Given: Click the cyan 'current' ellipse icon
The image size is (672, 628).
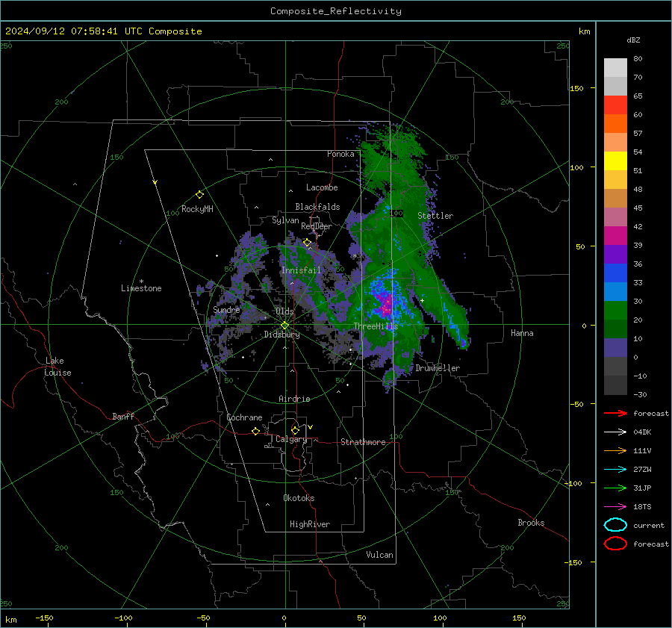Looking at the screenshot, I should pyautogui.click(x=615, y=525).
